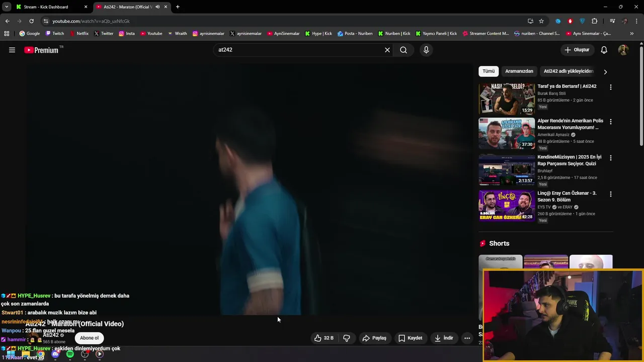Open OBS Studio from the taskbar
This screenshot has height=362, width=644.
tap(85, 354)
